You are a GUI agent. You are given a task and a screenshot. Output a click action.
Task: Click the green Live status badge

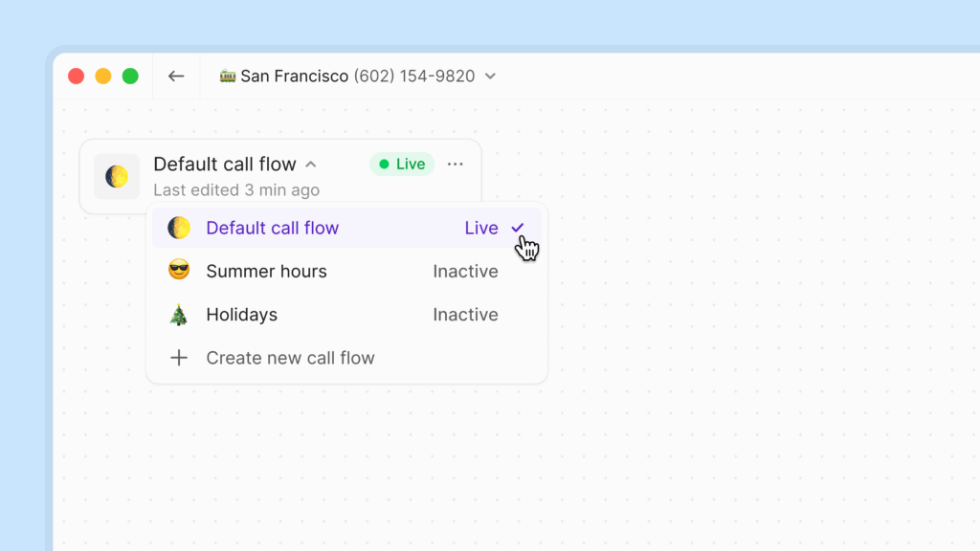point(402,165)
